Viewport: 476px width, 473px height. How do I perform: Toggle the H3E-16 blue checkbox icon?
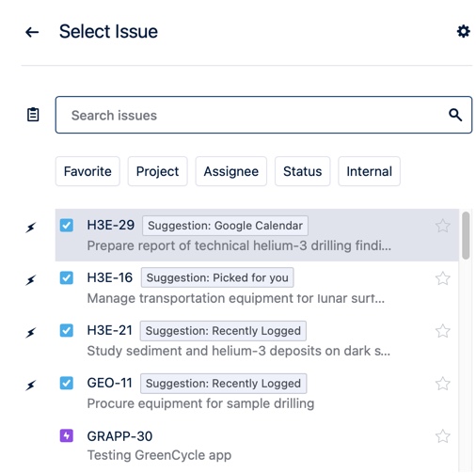(x=67, y=277)
